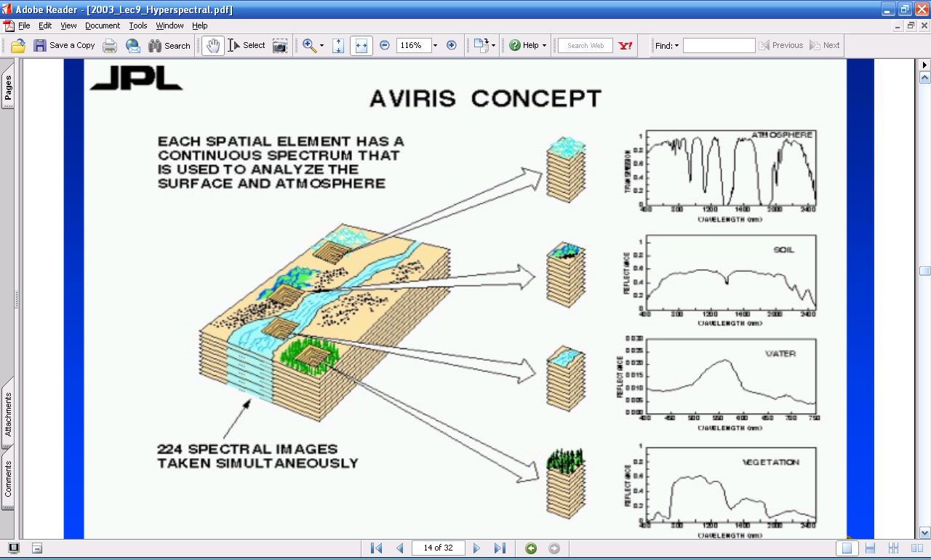Activate the Select text tool
This screenshot has height=560, width=931.
coord(247,45)
